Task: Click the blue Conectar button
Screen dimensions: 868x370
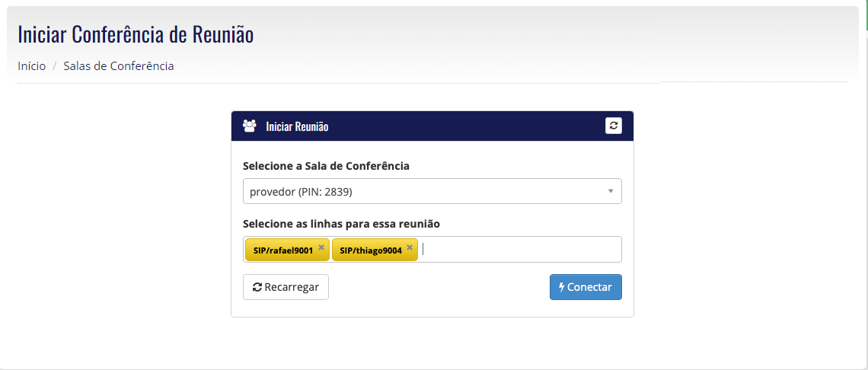Action: click(x=586, y=287)
